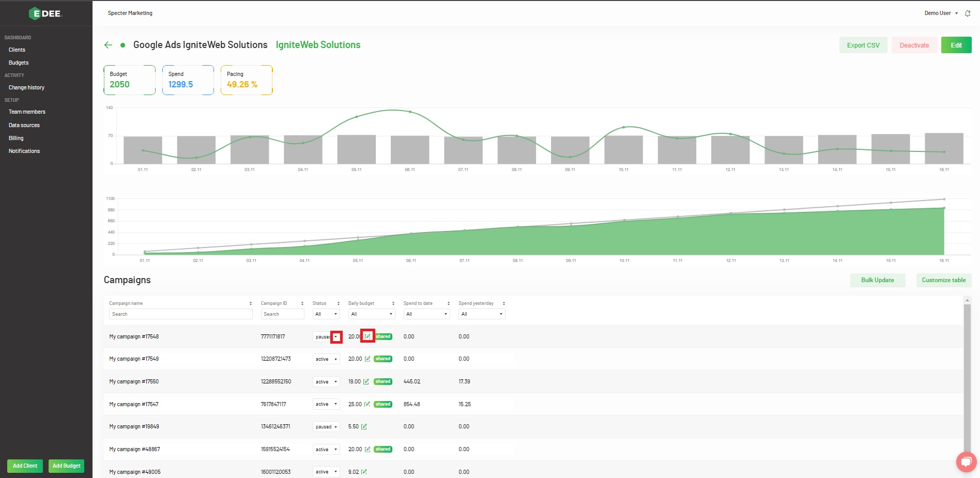Select spend to date value 854.48
The width and height of the screenshot is (980, 478).
[x=412, y=405]
